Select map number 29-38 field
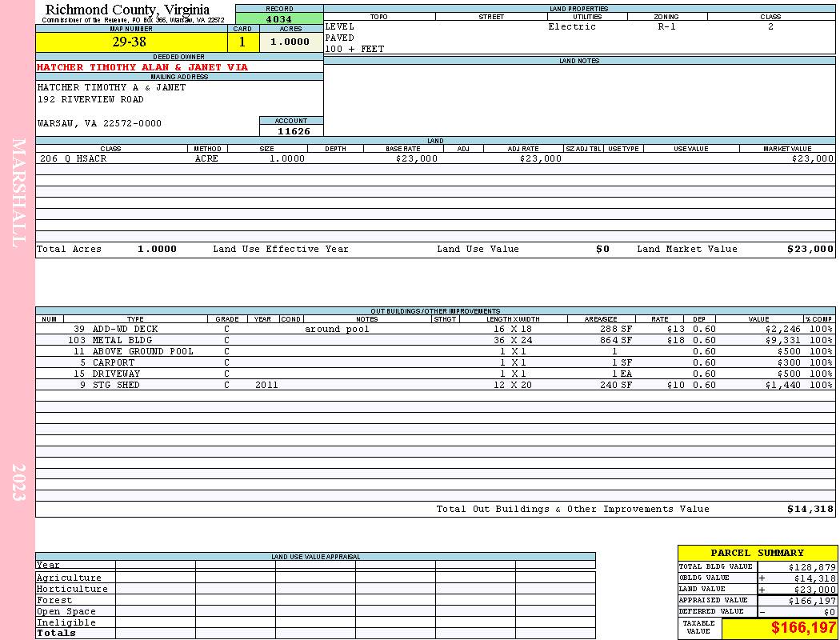 (131, 42)
